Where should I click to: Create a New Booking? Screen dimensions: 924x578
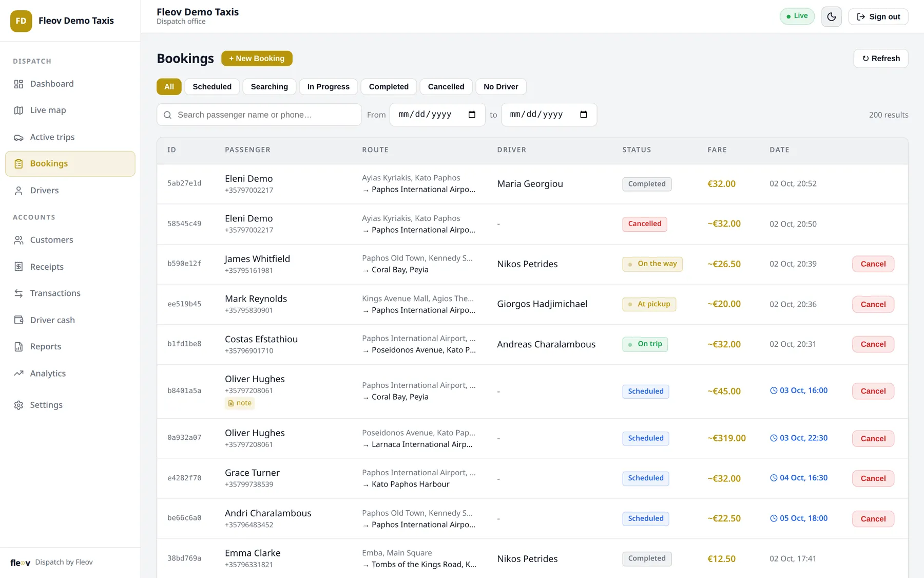click(x=257, y=59)
